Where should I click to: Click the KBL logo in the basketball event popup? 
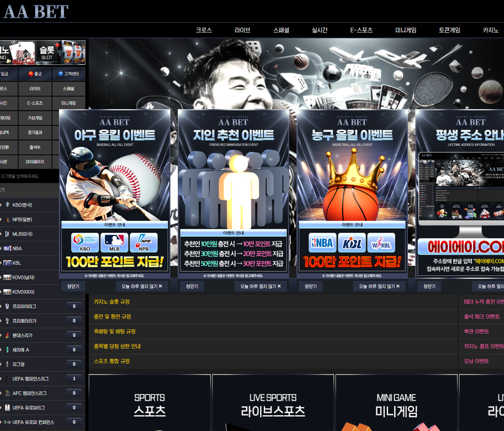pyautogui.click(x=352, y=243)
